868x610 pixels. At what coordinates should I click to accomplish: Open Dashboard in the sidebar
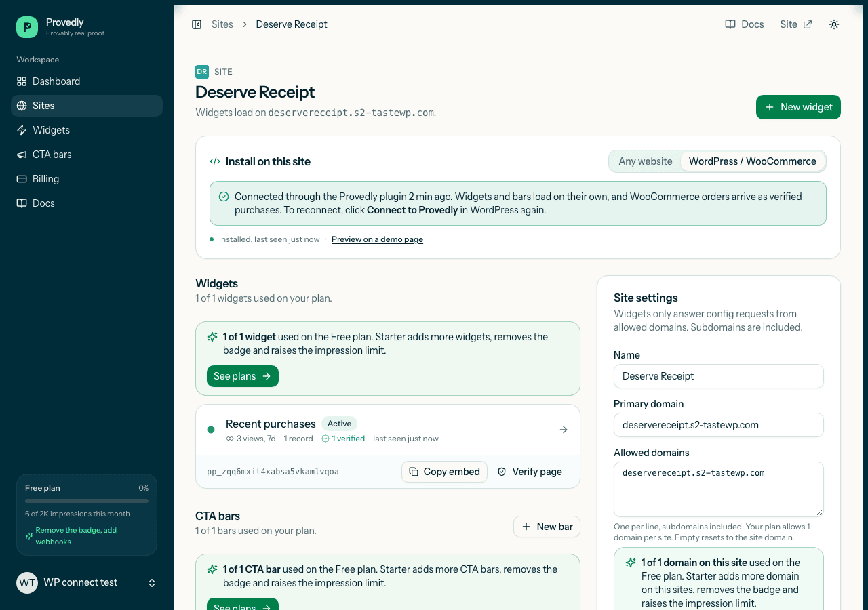(87, 81)
